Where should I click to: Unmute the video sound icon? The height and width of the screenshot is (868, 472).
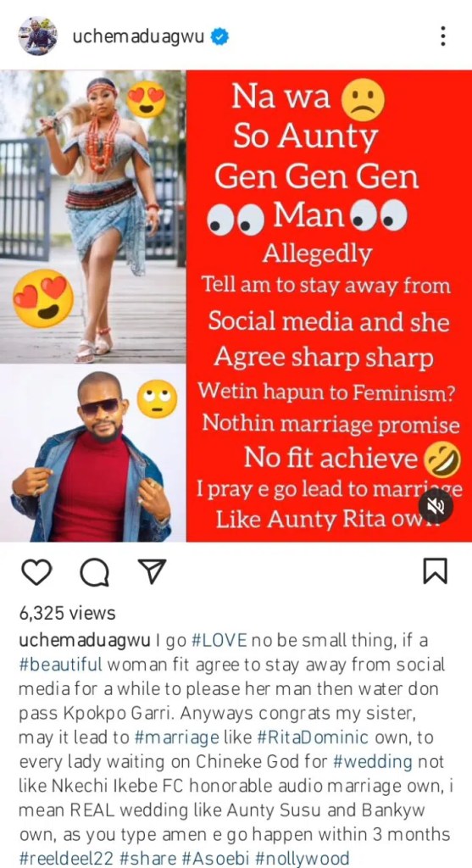click(436, 505)
